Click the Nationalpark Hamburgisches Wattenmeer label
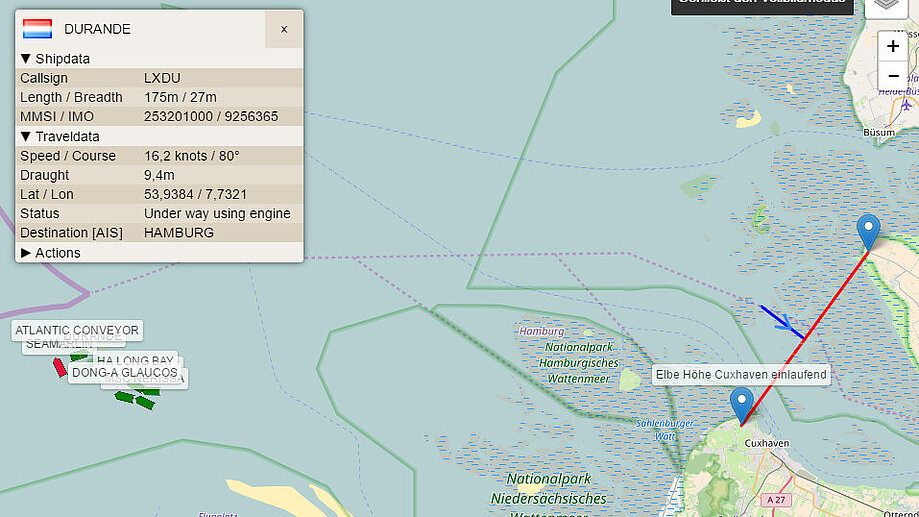Image resolution: width=919 pixels, height=517 pixels. point(578,363)
